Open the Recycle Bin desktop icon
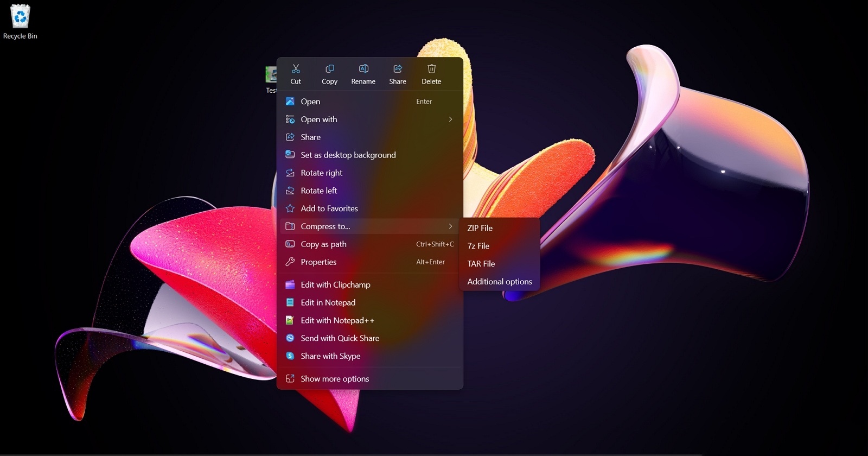The width and height of the screenshot is (868, 456). pyautogui.click(x=20, y=17)
